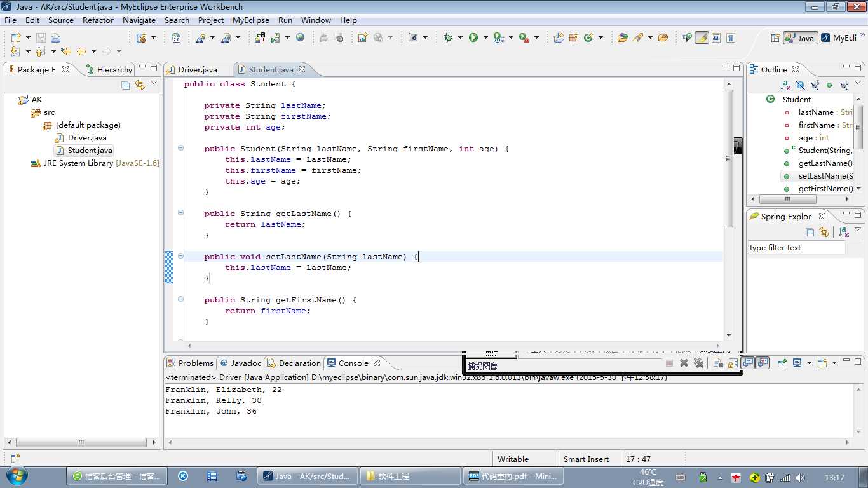Click the Print icon in toolbar
This screenshot has height=488, width=868.
coord(56,37)
